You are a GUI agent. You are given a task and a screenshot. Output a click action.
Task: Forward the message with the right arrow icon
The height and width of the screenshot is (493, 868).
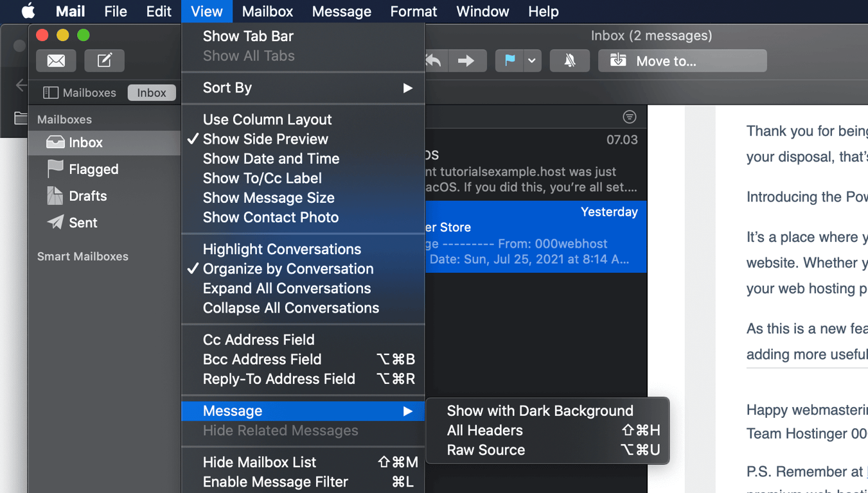pyautogui.click(x=468, y=60)
